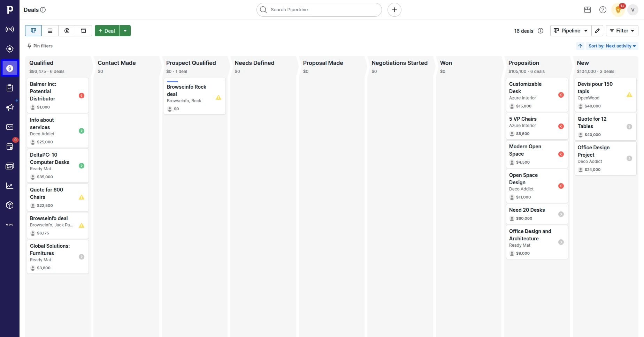Open the more options menu in sidebar
The image size is (644, 337).
tap(10, 225)
